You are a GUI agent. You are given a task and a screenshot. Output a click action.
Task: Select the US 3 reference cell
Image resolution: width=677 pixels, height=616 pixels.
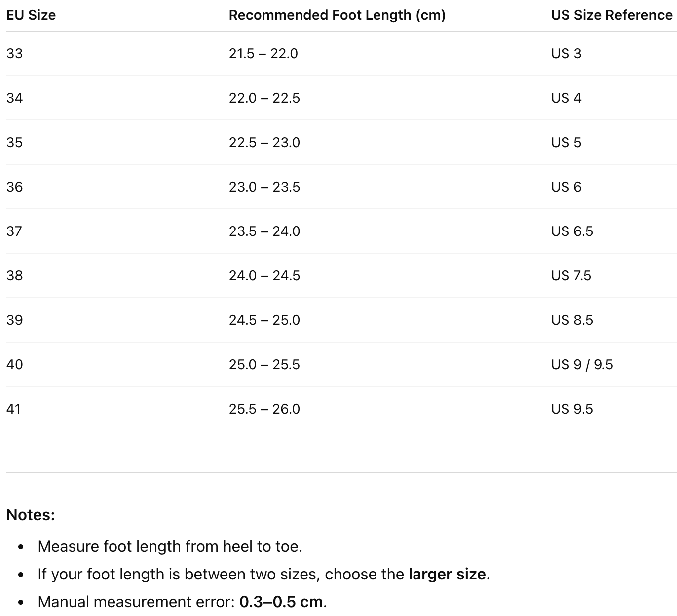pyautogui.click(x=566, y=53)
